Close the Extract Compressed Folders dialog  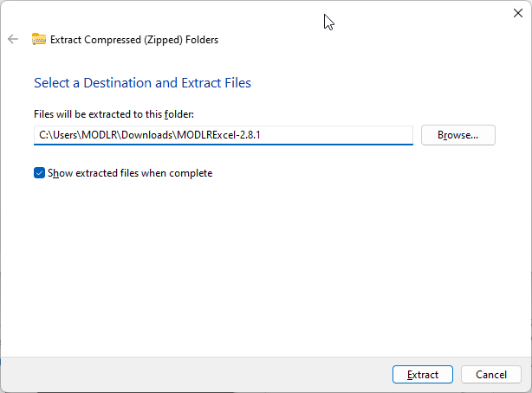[x=517, y=12]
